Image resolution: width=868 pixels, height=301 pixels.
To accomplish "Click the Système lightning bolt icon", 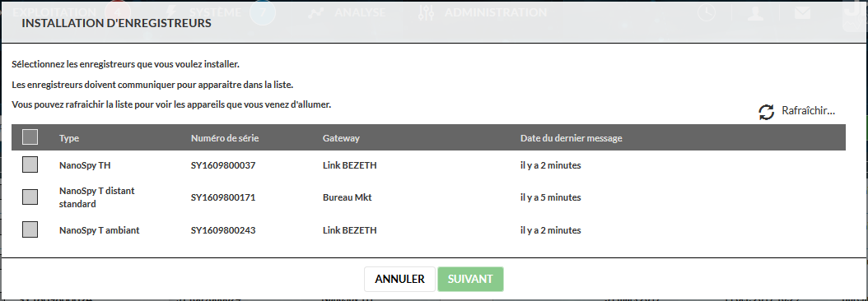I will [x=172, y=12].
